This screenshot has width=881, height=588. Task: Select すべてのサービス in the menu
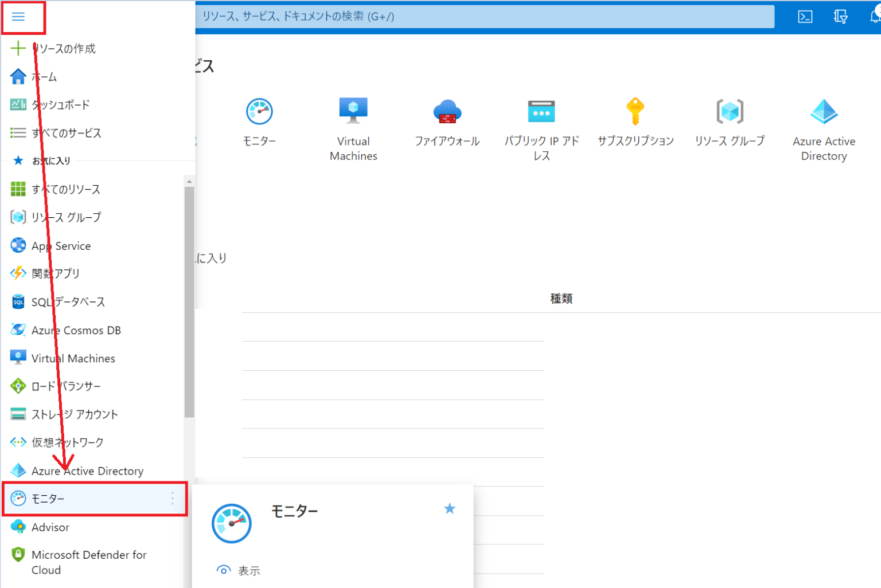click(x=66, y=132)
